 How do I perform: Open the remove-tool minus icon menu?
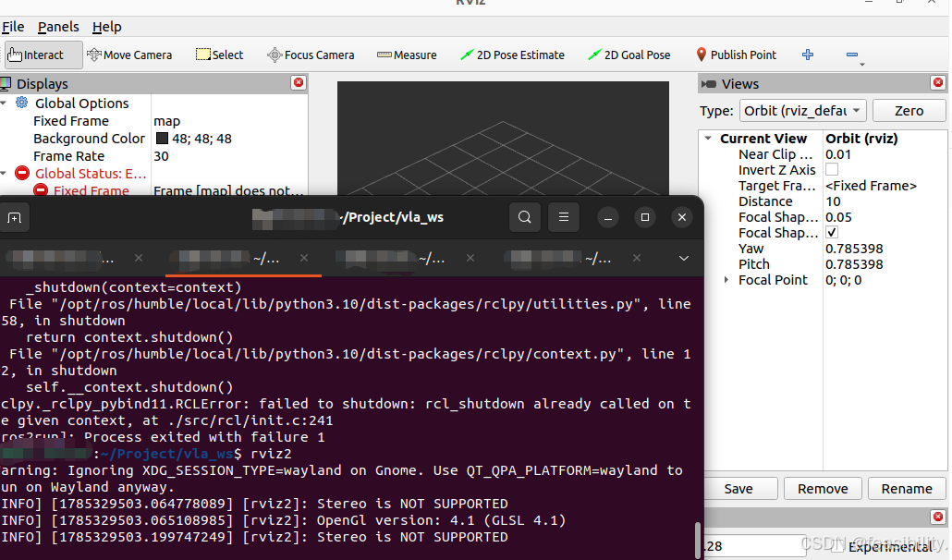tap(854, 55)
